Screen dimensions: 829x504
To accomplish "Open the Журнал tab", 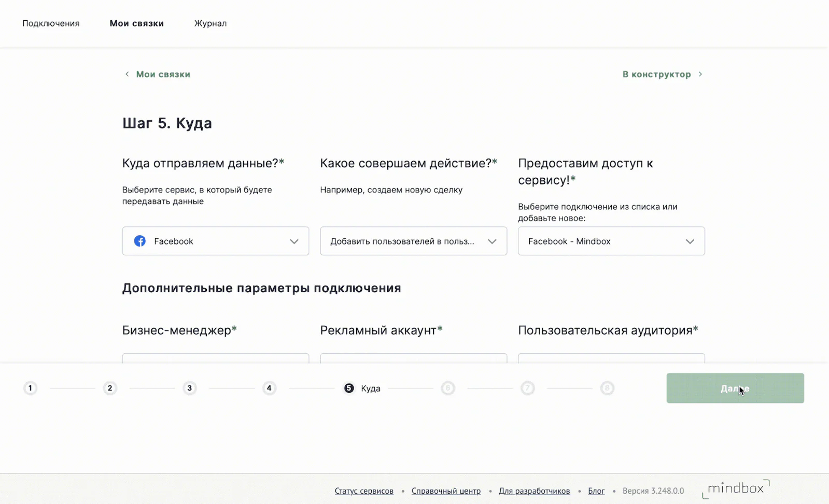I will (210, 23).
